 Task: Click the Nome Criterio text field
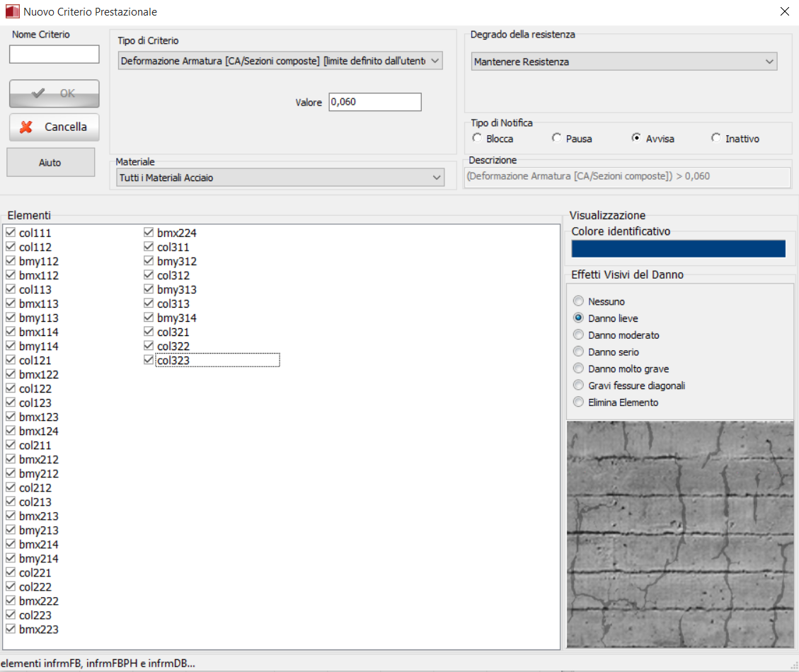[x=54, y=54]
